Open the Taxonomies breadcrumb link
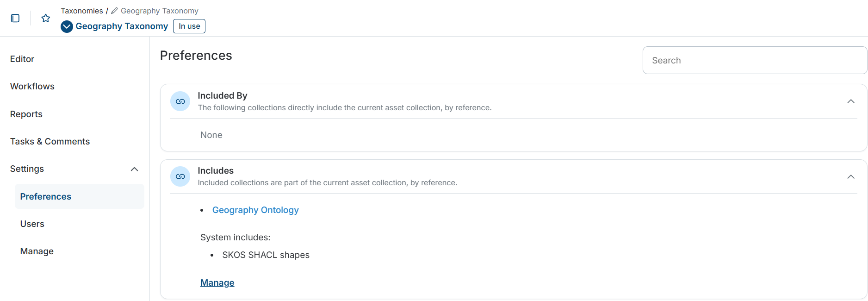 [82, 10]
